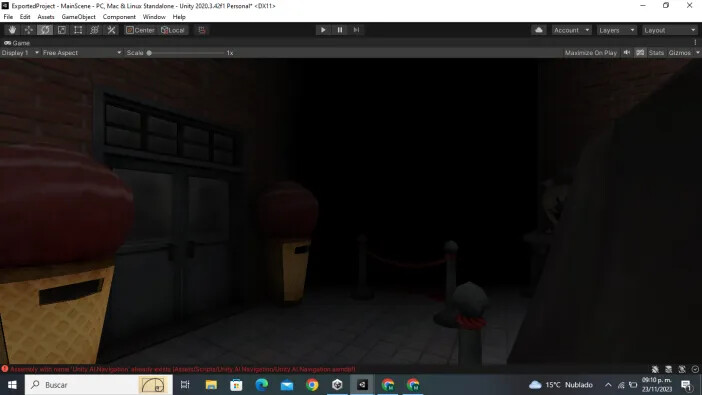Select the Rect transform tool
Screen dimensions: 702x395
78,30
